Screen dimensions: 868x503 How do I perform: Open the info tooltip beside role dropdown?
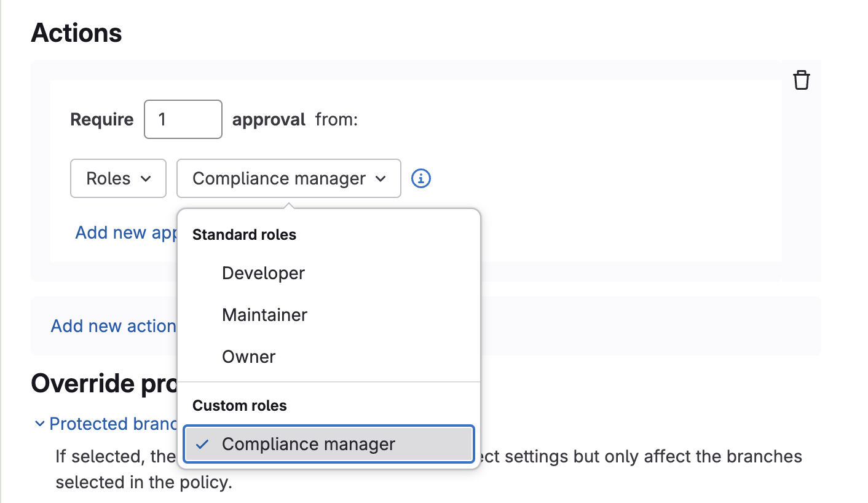click(x=420, y=178)
